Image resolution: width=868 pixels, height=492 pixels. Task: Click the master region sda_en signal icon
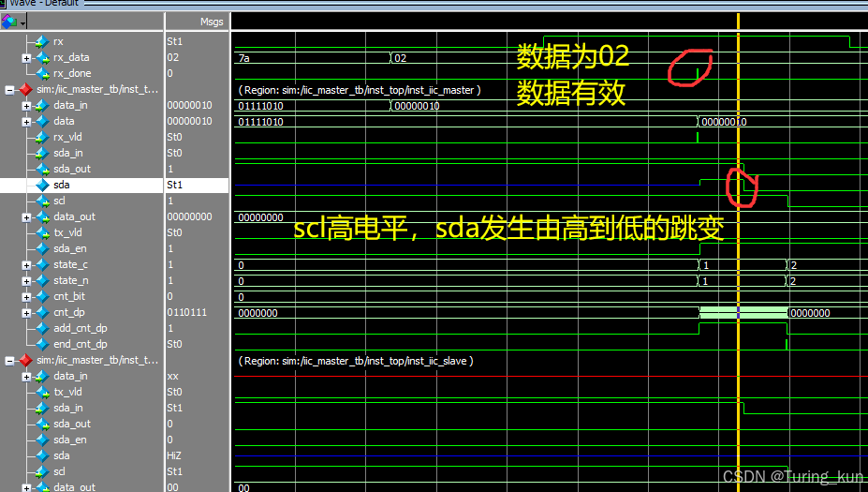[42, 248]
